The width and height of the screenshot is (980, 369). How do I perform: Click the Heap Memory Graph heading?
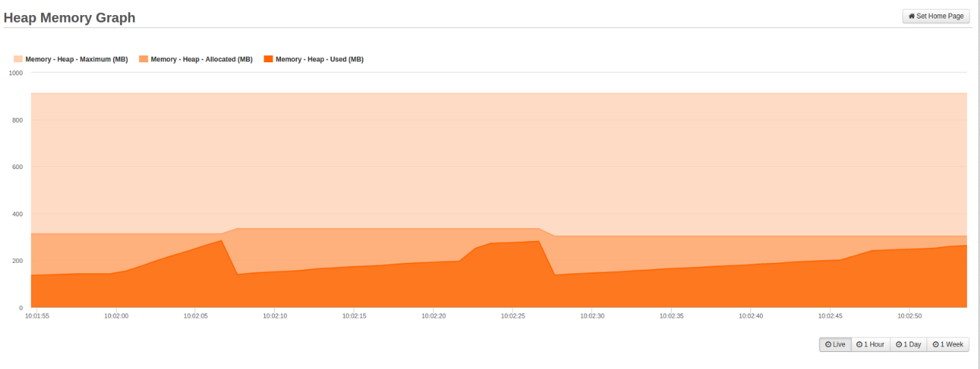coord(69,18)
